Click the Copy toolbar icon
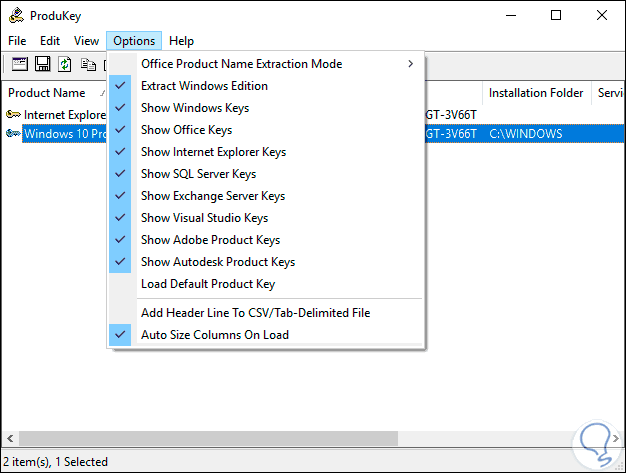 [x=88, y=64]
